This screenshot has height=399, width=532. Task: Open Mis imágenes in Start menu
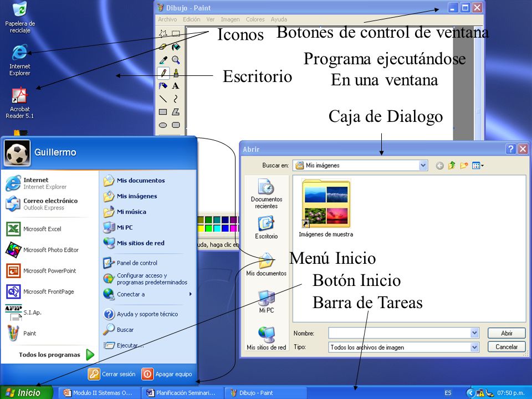130,196
